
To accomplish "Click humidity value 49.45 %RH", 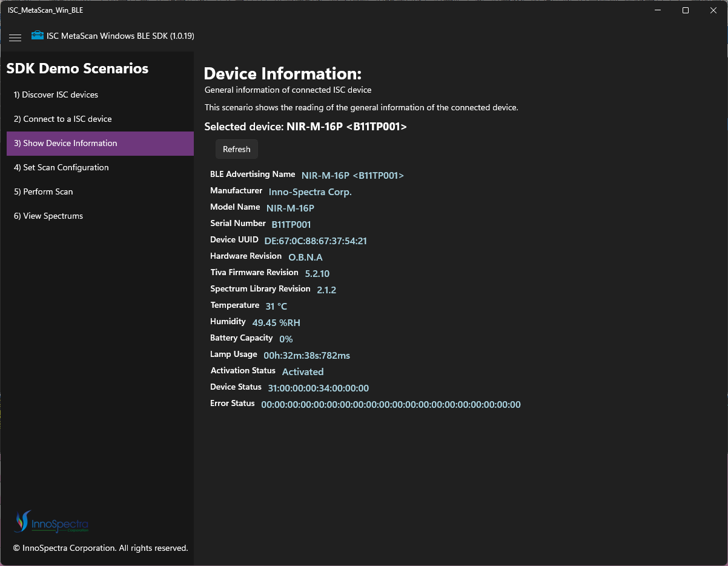I will pos(276,323).
